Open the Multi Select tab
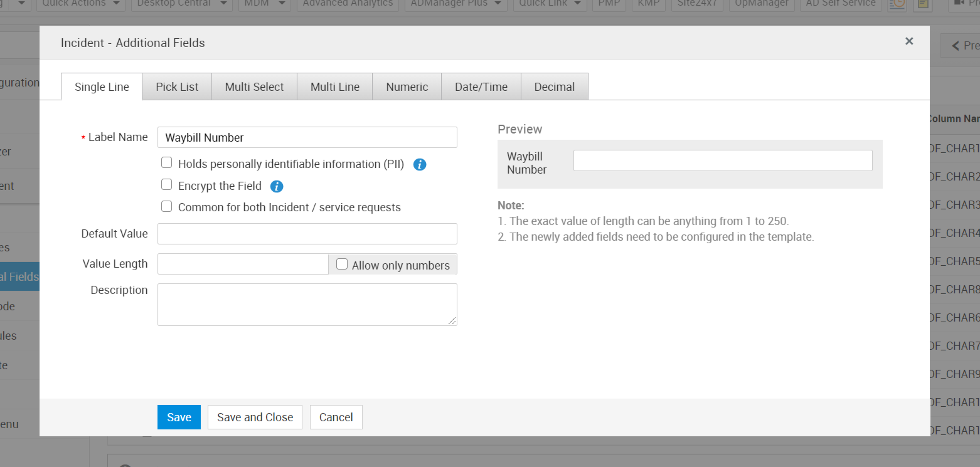 pos(254,87)
